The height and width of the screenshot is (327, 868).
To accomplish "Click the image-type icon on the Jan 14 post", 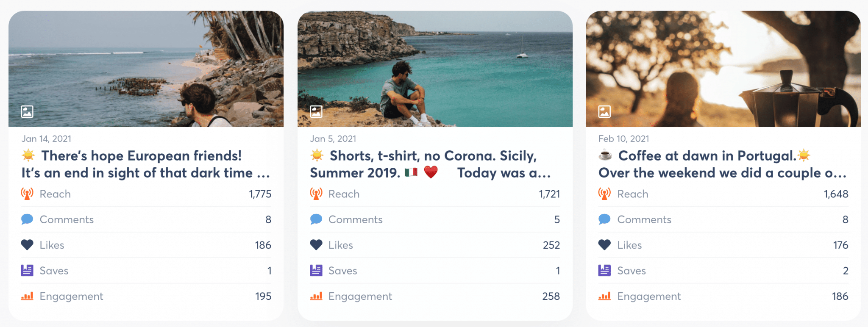I will (27, 111).
